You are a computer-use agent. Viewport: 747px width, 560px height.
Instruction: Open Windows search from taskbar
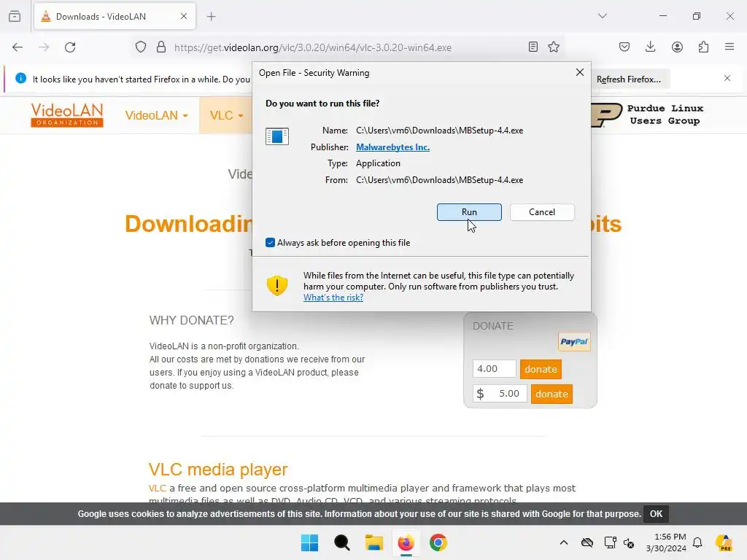click(x=341, y=542)
